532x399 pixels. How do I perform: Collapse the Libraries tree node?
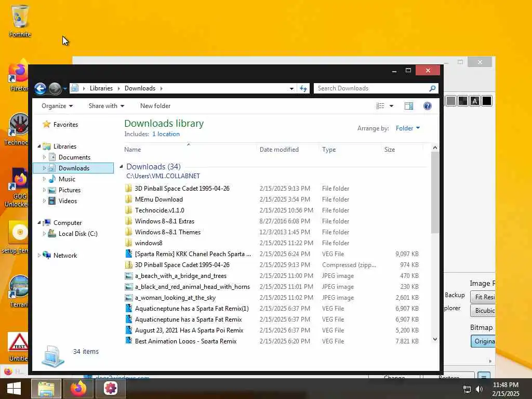[38, 146]
